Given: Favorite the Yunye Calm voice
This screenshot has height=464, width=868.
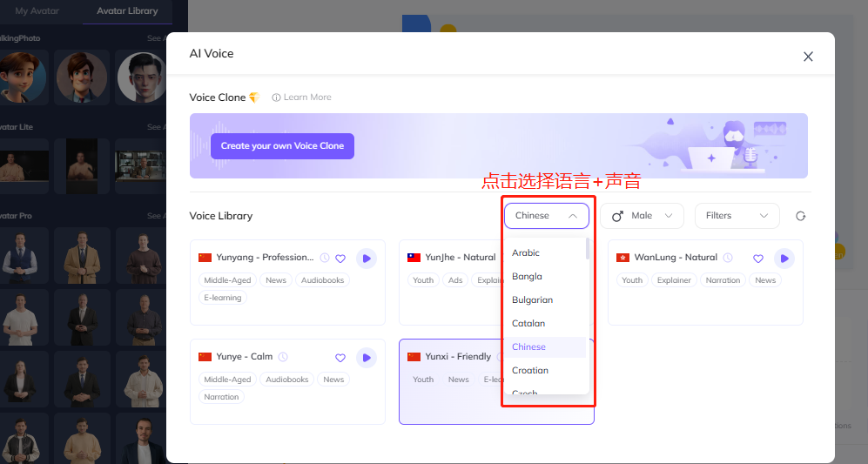Looking at the screenshot, I should point(340,358).
